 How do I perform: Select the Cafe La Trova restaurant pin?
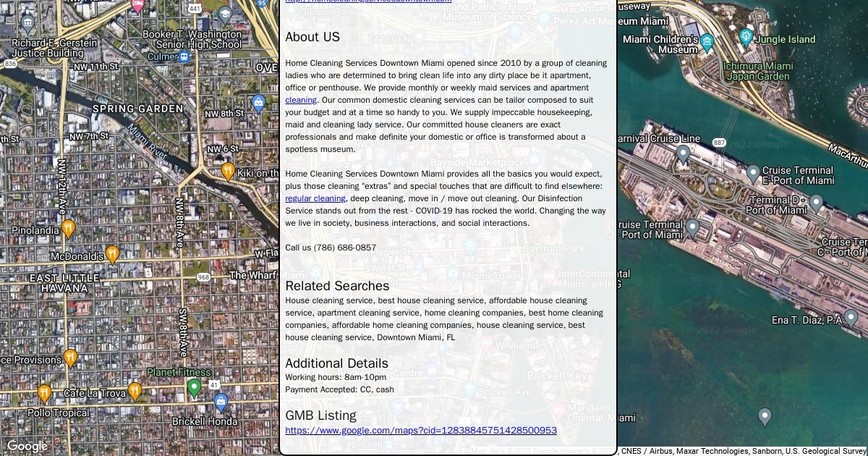(135, 392)
